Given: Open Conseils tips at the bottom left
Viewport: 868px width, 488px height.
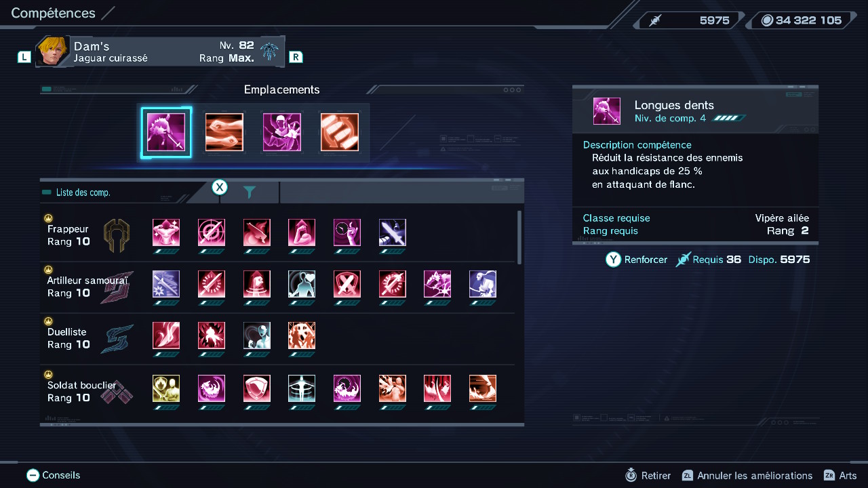Looking at the screenshot, I should click(x=53, y=475).
